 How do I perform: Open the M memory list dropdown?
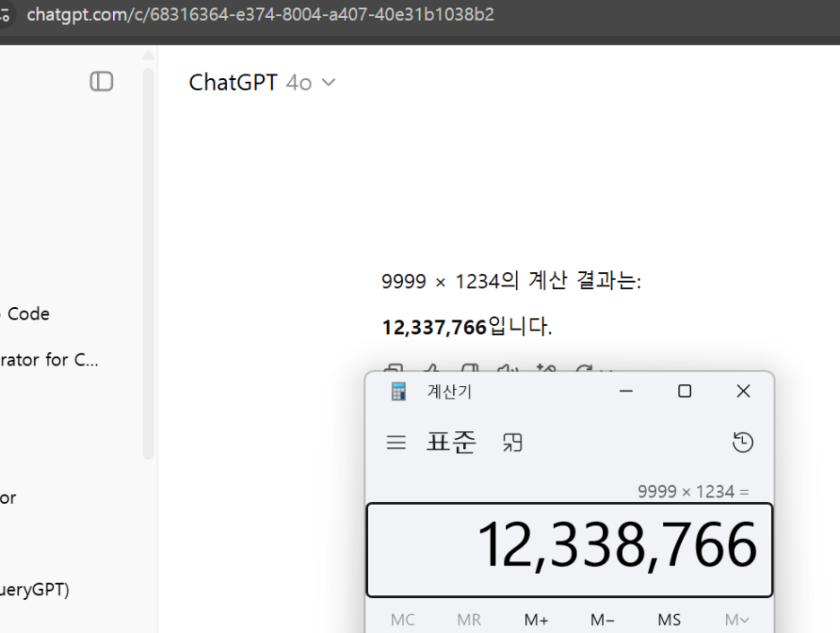(737, 620)
